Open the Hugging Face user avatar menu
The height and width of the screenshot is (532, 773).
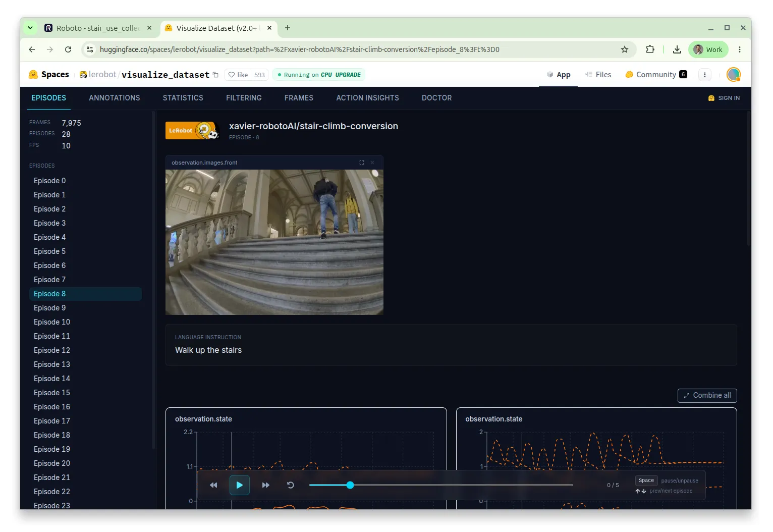coord(734,75)
